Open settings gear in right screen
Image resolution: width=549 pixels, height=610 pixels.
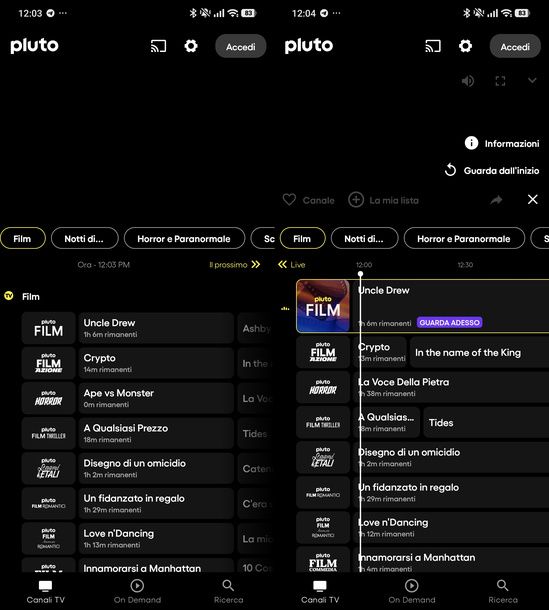(x=465, y=46)
